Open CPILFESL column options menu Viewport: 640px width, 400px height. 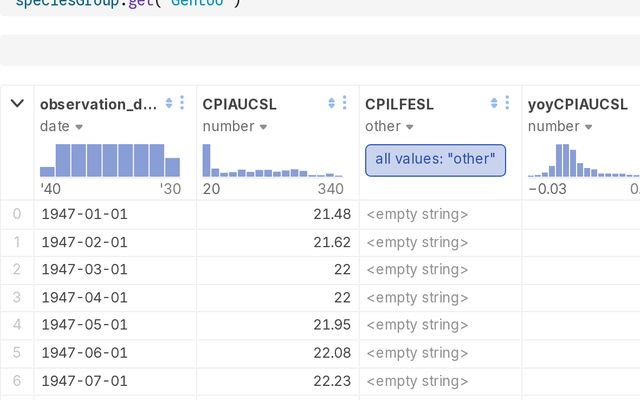pos(506,103)
